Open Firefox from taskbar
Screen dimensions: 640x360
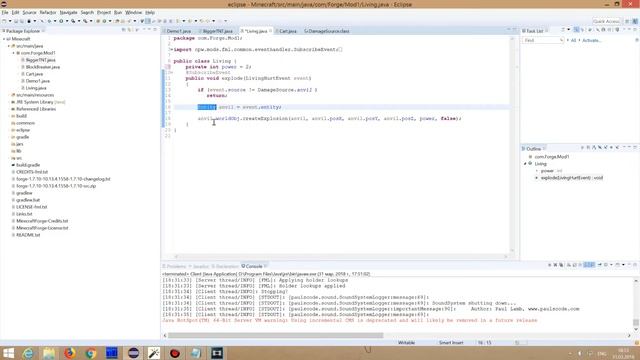(70, 353)
